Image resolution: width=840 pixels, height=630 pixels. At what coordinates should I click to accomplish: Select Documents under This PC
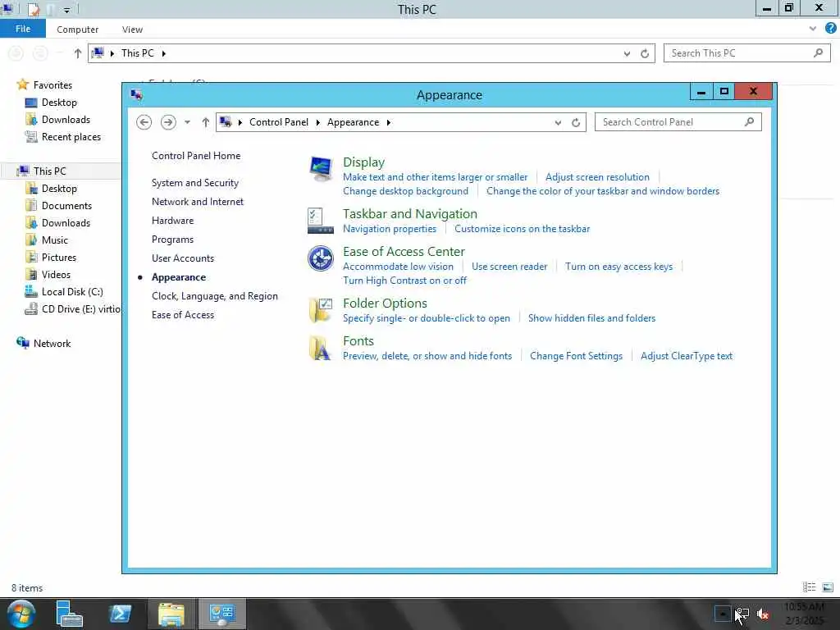coord(66,206)
